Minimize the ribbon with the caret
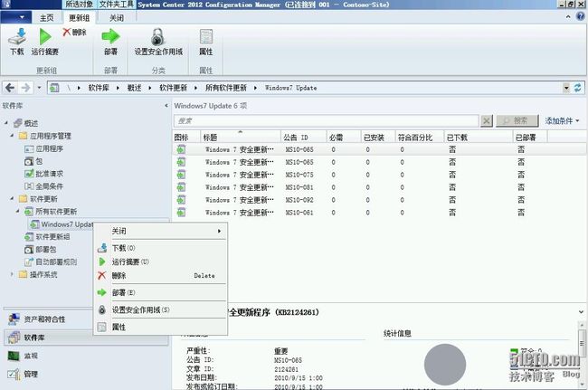The width and height of the screenshot is (588, 390). click(568, 17)
